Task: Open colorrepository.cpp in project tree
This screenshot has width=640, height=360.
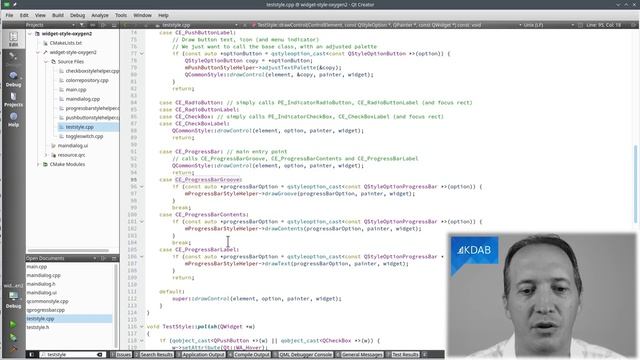Action: pyautogui.click(x=87, y=80)
